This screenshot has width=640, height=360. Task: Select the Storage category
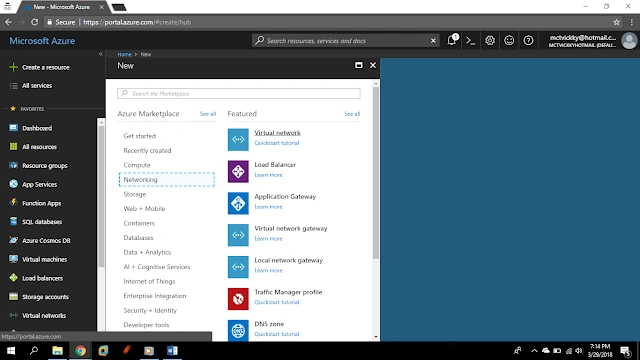135,194
